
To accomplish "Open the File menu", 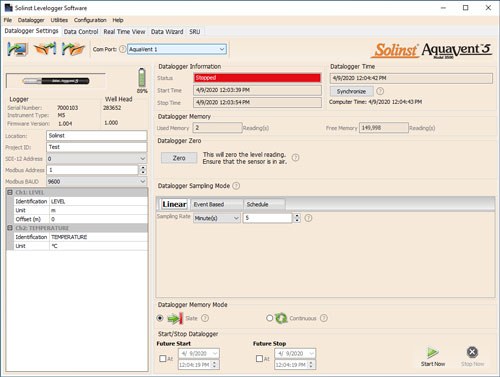I will pyautogui.click(x=8, y=20).
